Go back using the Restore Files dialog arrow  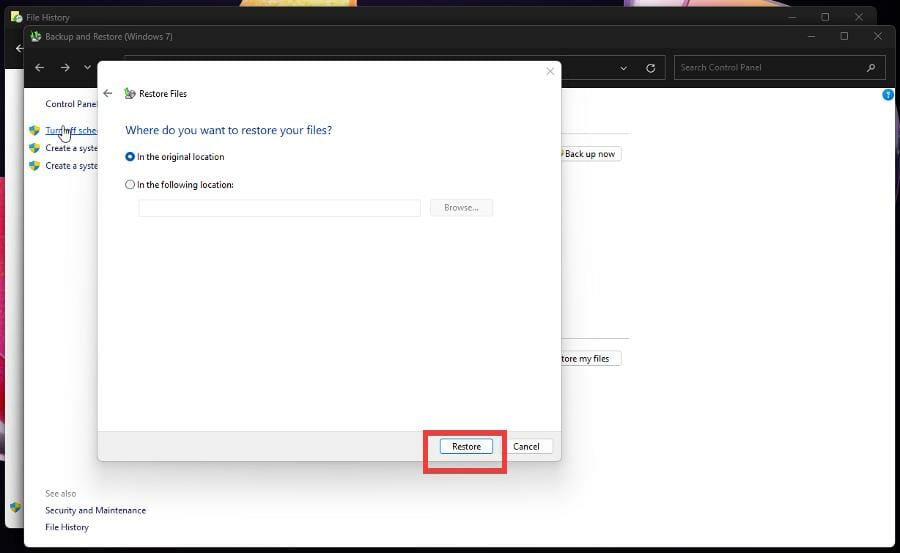point(108,94)
